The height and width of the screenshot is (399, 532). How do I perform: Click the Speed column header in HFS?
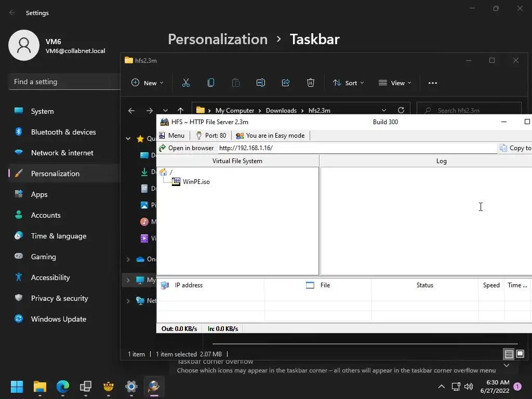[x=491, y=285]
